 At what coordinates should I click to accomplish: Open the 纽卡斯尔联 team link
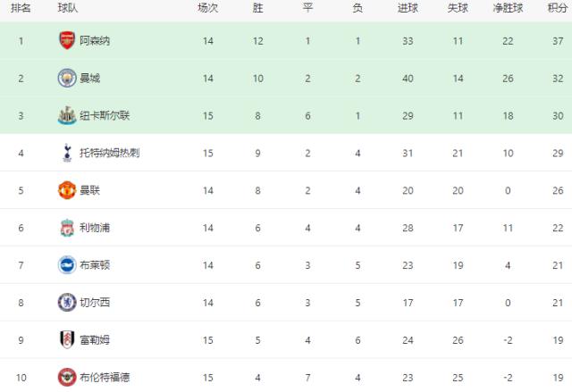[104, 116]
